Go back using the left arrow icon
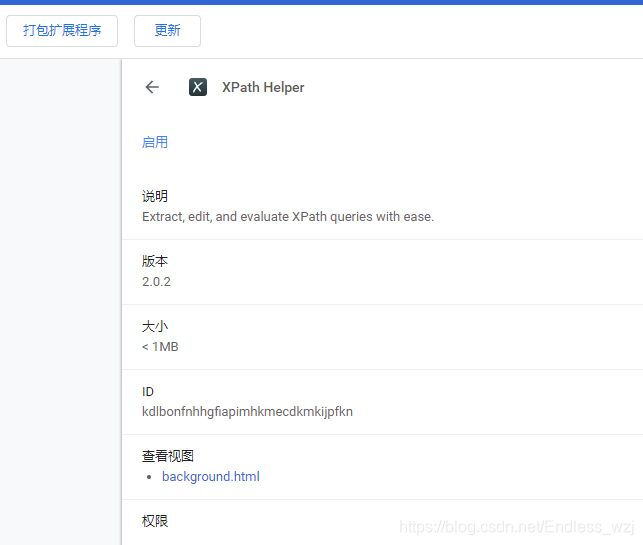Image resolution: width=643 pixels, height=545 pixels. [x=152, y=87]
